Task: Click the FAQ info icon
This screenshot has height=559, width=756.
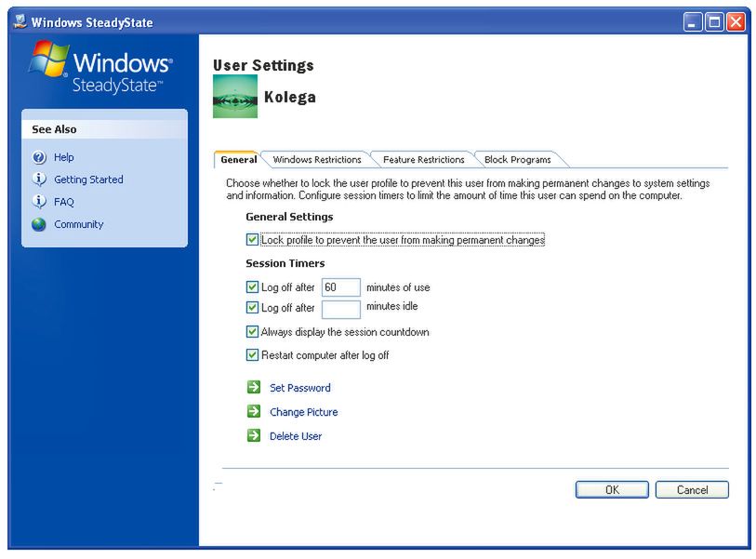Action: click(x=39, y=201)
